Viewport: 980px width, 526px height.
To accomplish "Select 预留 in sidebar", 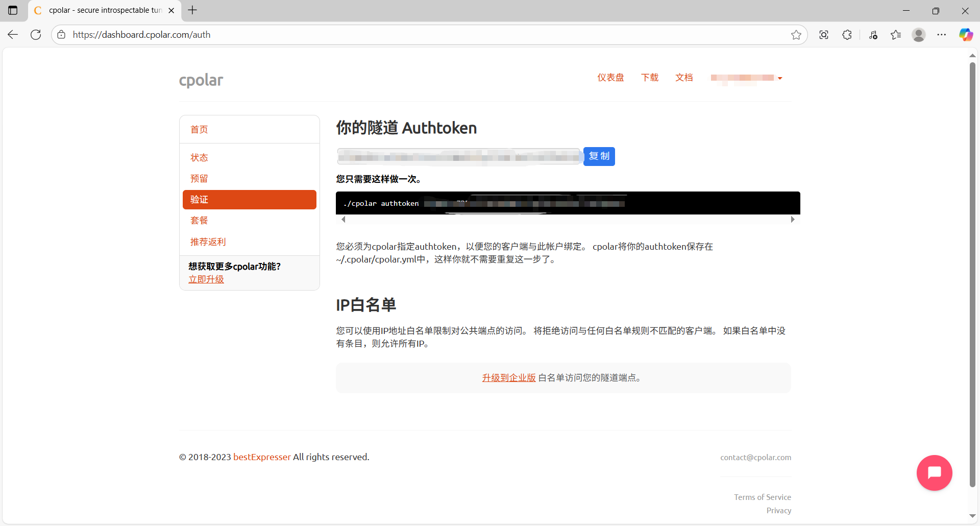I will tap(199, 179).
